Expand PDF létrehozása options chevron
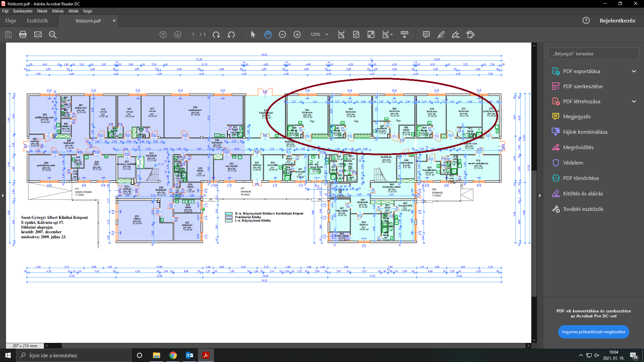 [x=634, y=101]
